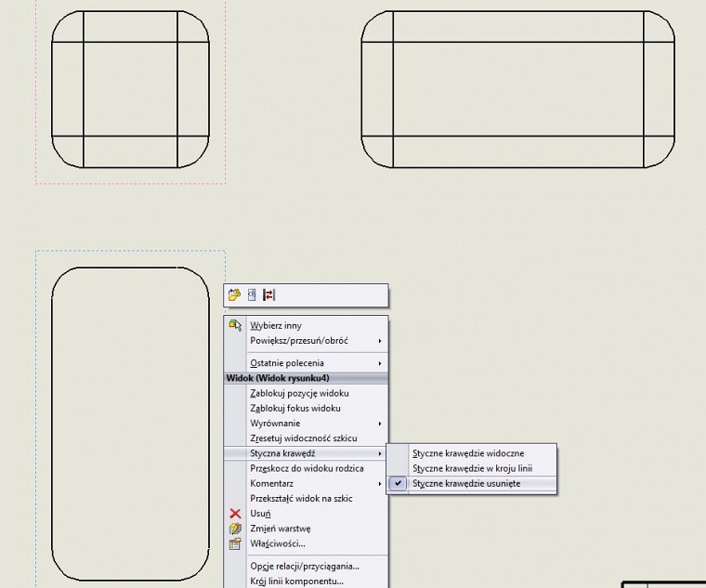Click the Zmień warstwę layer icon
Screen dimensions: 706x588
pos(235,529)
